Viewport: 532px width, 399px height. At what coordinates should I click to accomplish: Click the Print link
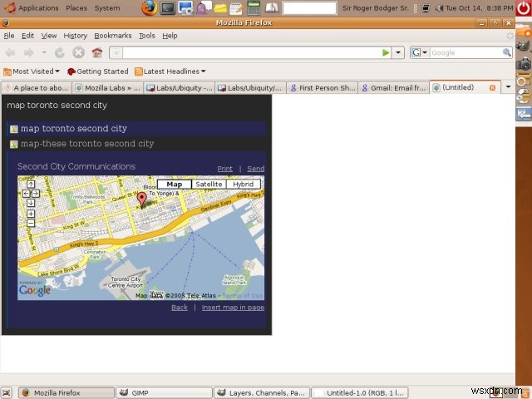click(225, 169)
